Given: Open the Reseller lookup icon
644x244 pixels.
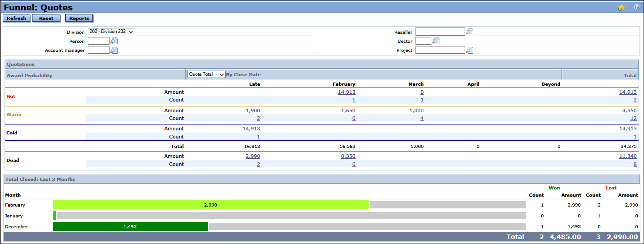Looking at the screenshot, I should (470, 32).
